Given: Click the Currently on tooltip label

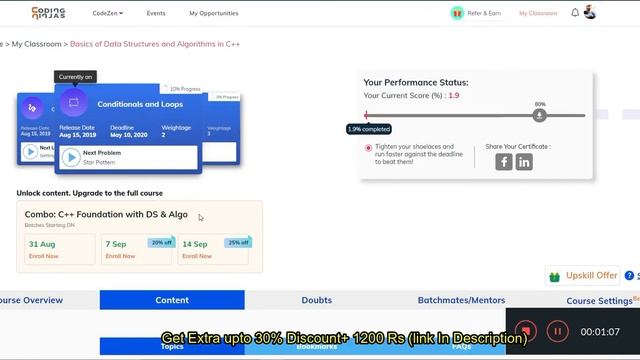Looking at the screenshot, I should pos(75,77).
